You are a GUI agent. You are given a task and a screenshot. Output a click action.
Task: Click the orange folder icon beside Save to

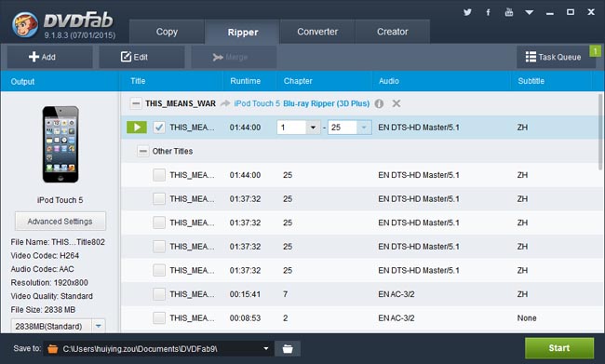click(52, 349)
